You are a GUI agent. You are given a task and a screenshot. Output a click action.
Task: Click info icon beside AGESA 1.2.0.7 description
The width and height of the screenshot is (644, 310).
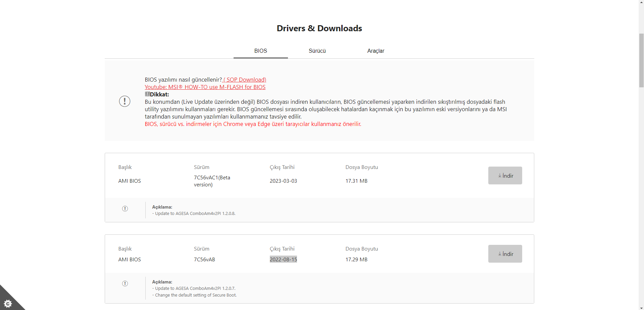click(125, 283)
